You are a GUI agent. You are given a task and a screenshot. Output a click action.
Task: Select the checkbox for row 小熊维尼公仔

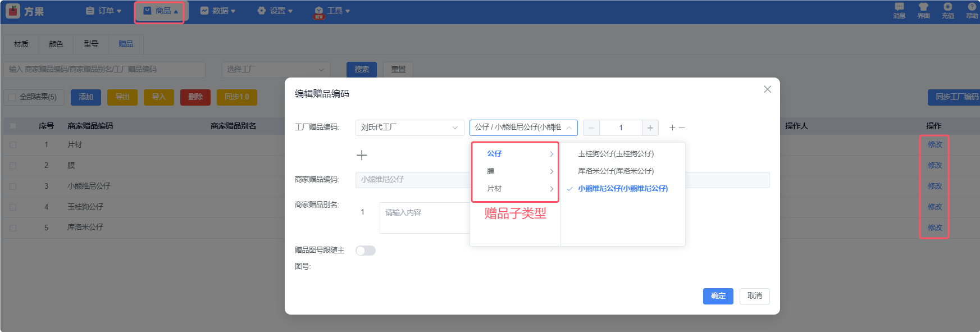(13, 187)
